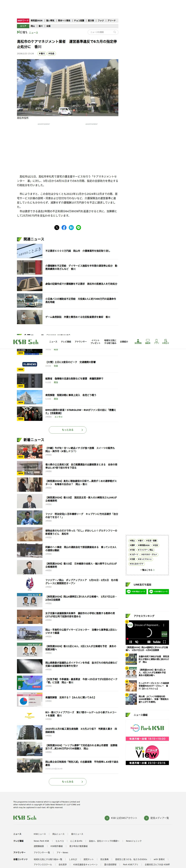Open the 熊本ヘリ事故 hot word link
This screenshot has width=186, height=868.
tap(64, 21)
